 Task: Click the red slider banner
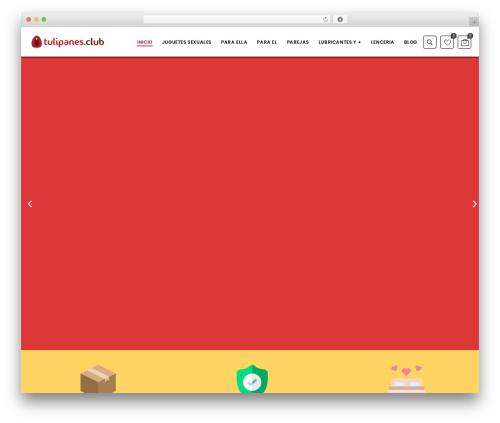click(x=250, y=204)
